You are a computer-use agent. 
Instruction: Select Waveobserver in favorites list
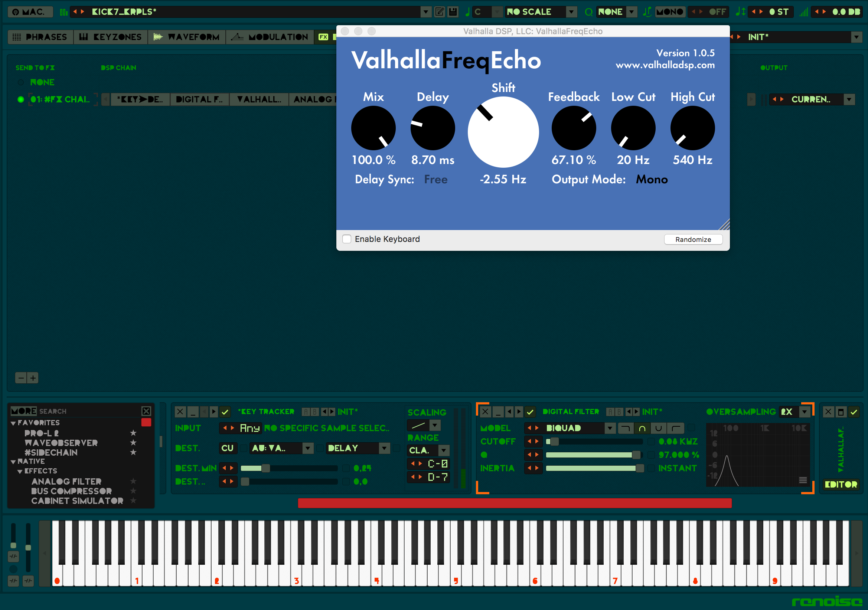click(61, 443)
